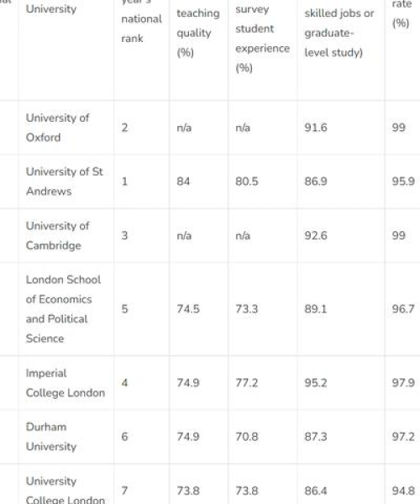Select Cambridge's 92.6 graduate prospects value
This screenshot has height=504, width=420.
(316, 235)
